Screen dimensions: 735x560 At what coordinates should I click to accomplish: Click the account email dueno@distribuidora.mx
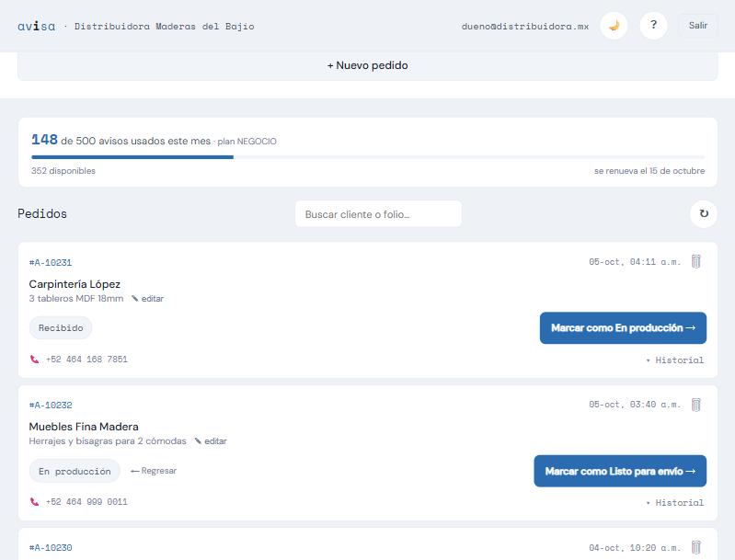pyautogui.click(x=525, y=27)
